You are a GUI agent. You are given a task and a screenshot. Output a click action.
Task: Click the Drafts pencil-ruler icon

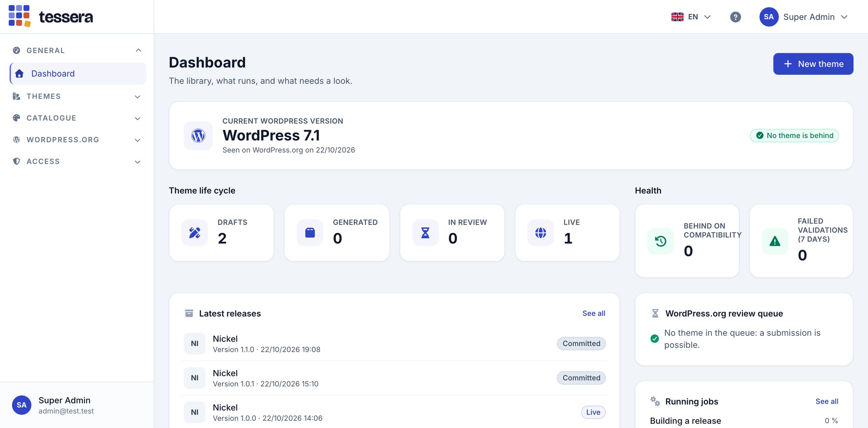pyautogui.click(x=195, y=233)
